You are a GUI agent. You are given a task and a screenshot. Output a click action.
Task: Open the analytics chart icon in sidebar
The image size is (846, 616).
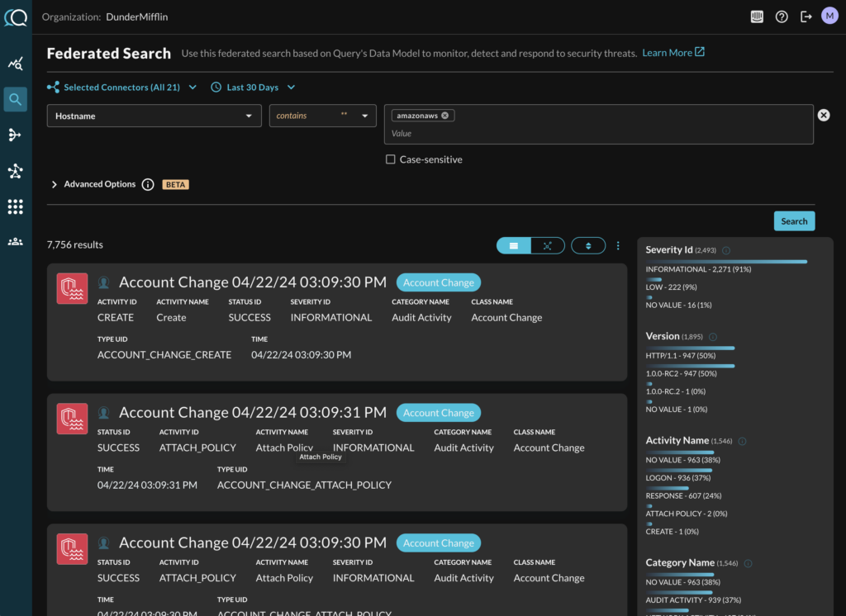[x=15, y=64]
